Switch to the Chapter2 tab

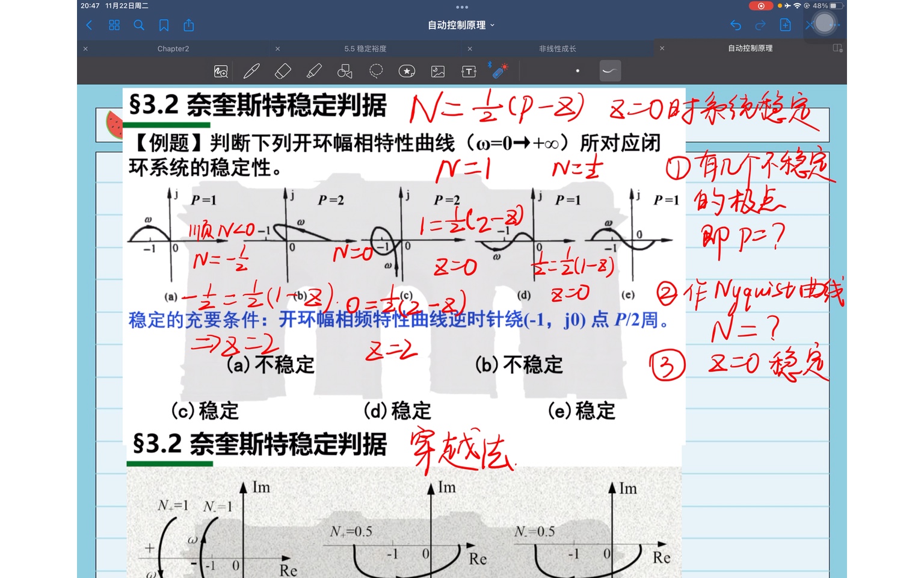pyautogui.click(x=173, y=48)
